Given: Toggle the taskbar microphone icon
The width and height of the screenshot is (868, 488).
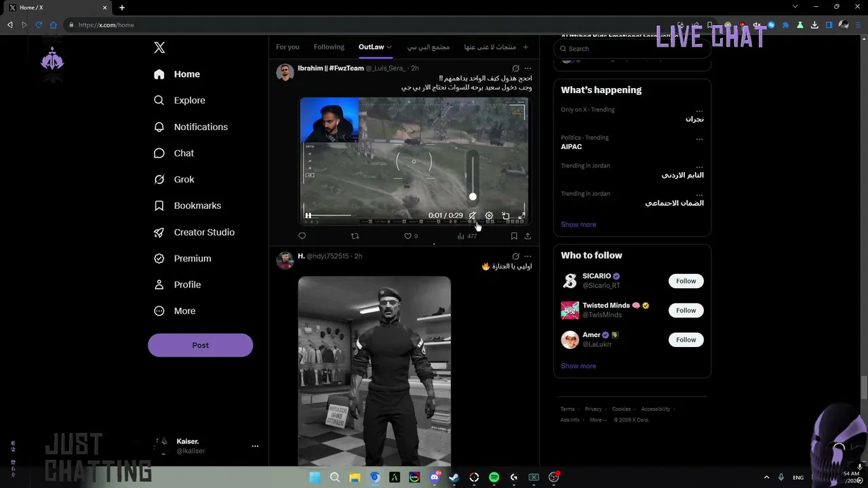Looking at the screenshot, I should pos(781,477).
